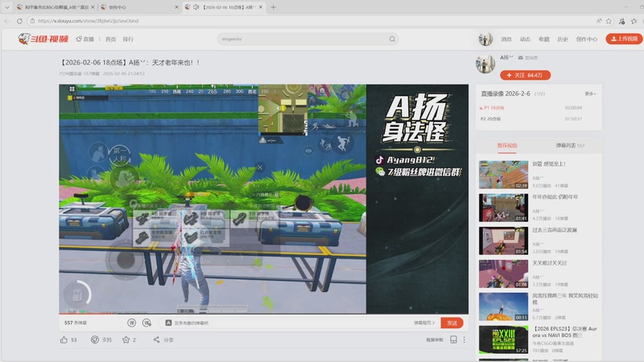Expand 更多 in playlist panel
Viewport: 644px width, 362px height.
coord(590,93)
